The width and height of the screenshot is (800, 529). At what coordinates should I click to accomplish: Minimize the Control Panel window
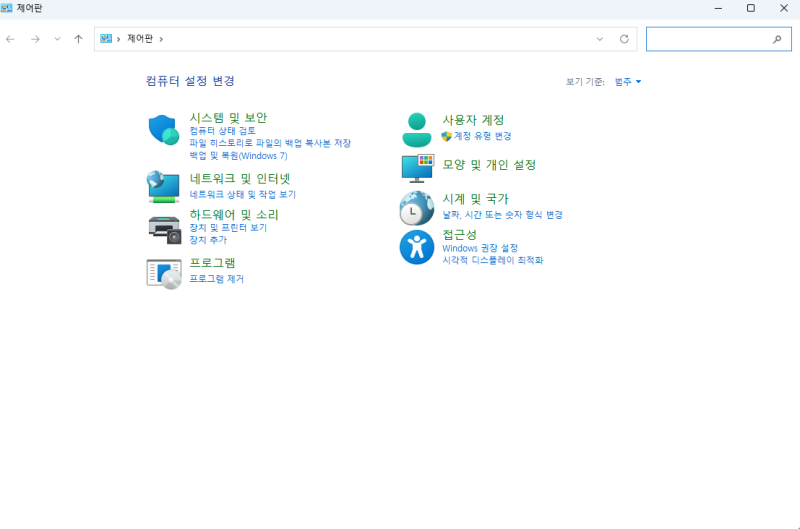718,8
